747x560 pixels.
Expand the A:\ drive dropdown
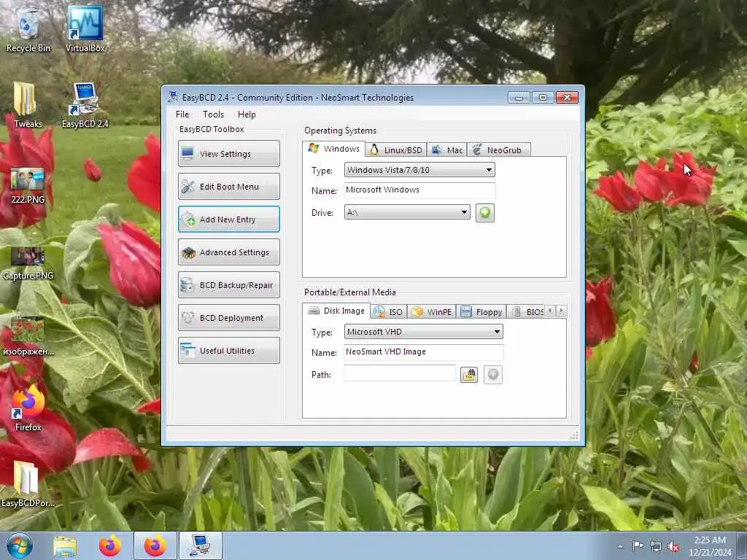407,212
